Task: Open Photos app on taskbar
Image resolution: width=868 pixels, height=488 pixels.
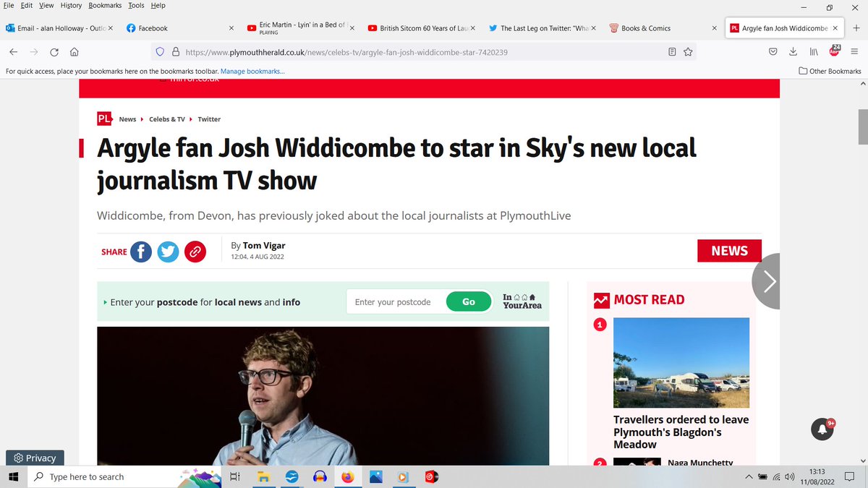Action: [375, 476]
